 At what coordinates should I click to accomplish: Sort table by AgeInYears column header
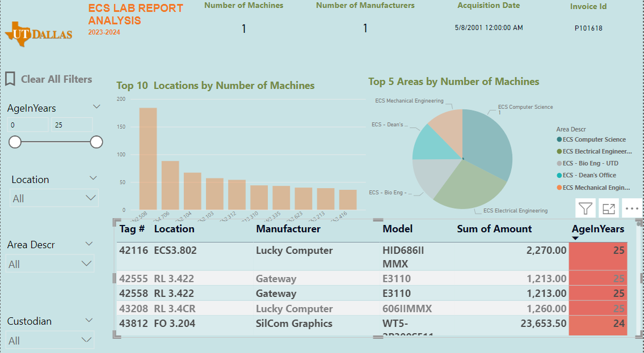[x=598, y=229]
